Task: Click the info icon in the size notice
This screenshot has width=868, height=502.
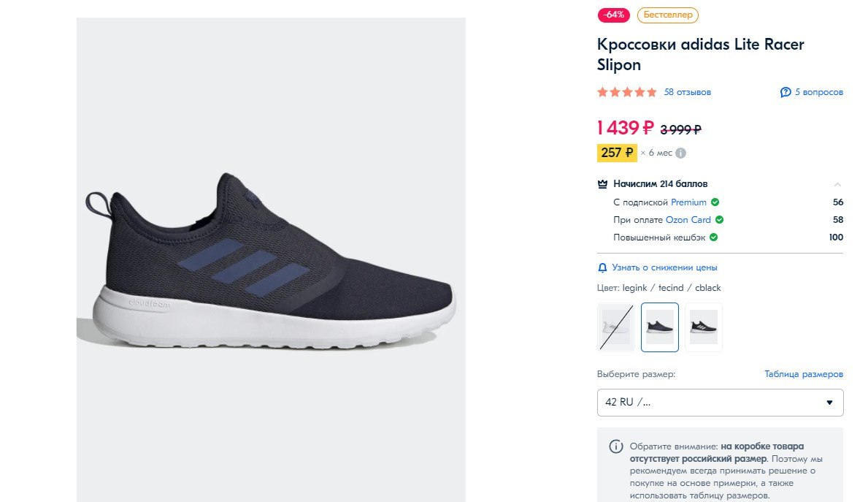Action: [x=616, y=446]
